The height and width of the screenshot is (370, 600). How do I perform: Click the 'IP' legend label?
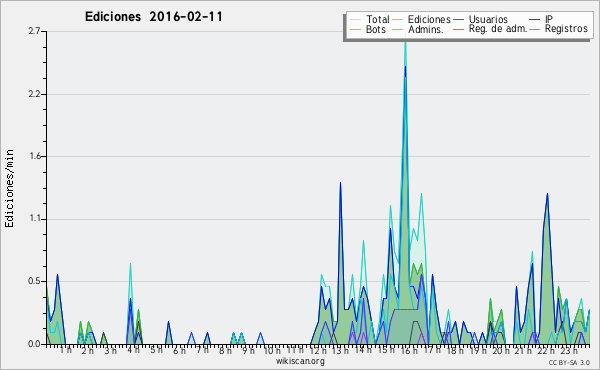pyautogui.click(x=549, y=19)
